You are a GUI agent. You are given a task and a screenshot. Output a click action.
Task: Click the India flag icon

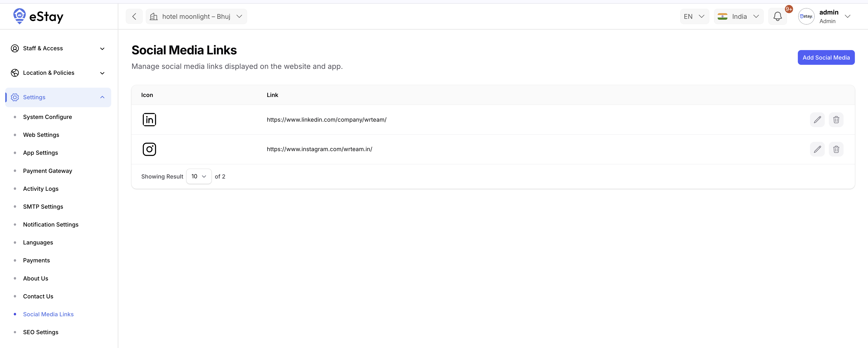[722, 17]
